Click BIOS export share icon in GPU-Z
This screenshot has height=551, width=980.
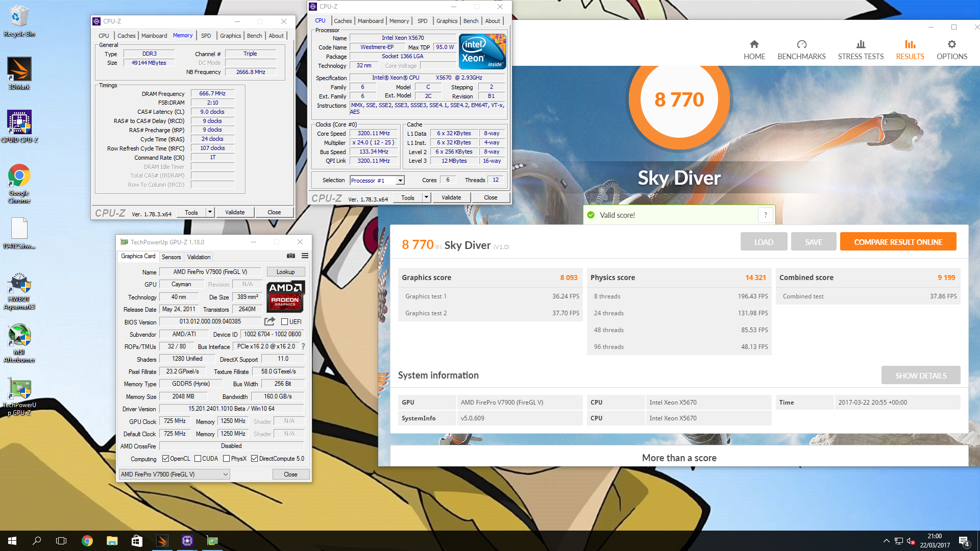coord(269,321)
